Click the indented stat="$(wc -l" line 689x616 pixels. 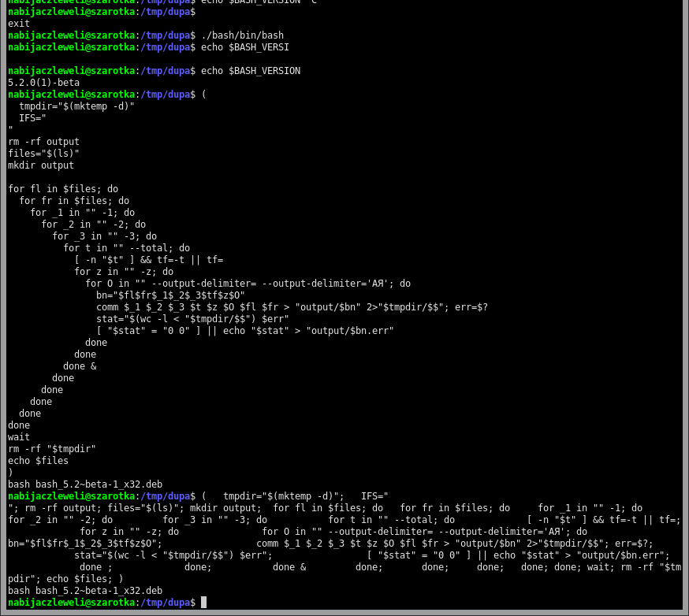[192, 319]
